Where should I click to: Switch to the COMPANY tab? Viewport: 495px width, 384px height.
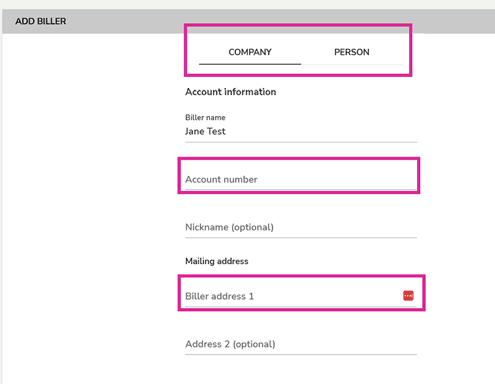pos(250,52)
